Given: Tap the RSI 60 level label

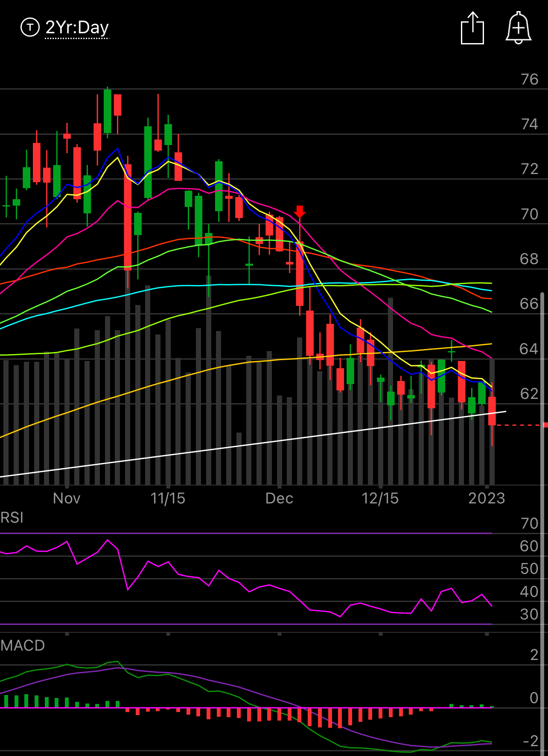Looking at the screenshot, I should coord(529,546).
